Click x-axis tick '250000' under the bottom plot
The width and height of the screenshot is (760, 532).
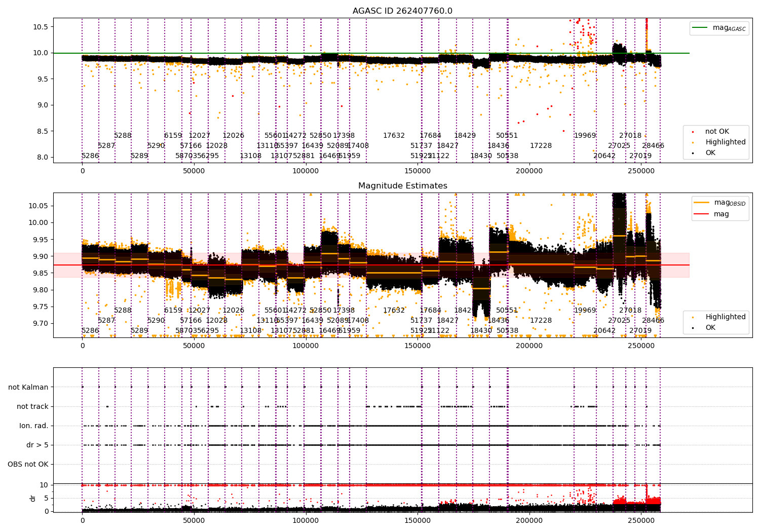[641, 520]
